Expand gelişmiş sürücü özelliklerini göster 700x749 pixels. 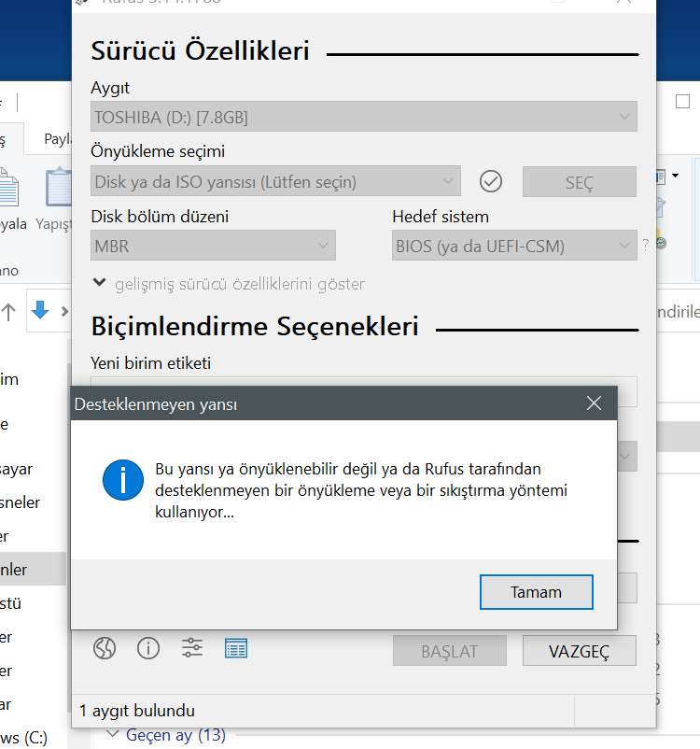click(229, 284)
